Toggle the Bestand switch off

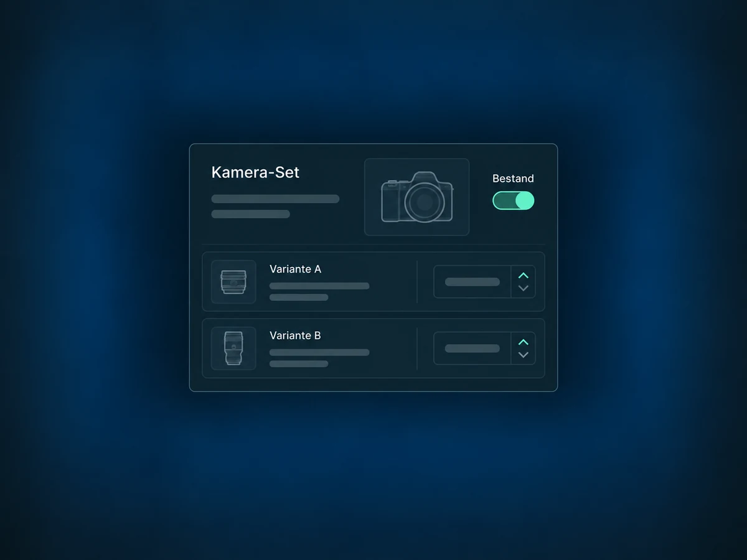pos(514,200)
